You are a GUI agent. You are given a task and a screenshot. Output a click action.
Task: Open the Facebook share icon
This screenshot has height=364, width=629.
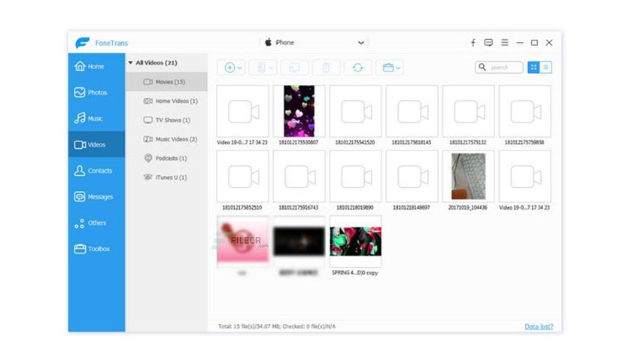(x=473, y=43)
